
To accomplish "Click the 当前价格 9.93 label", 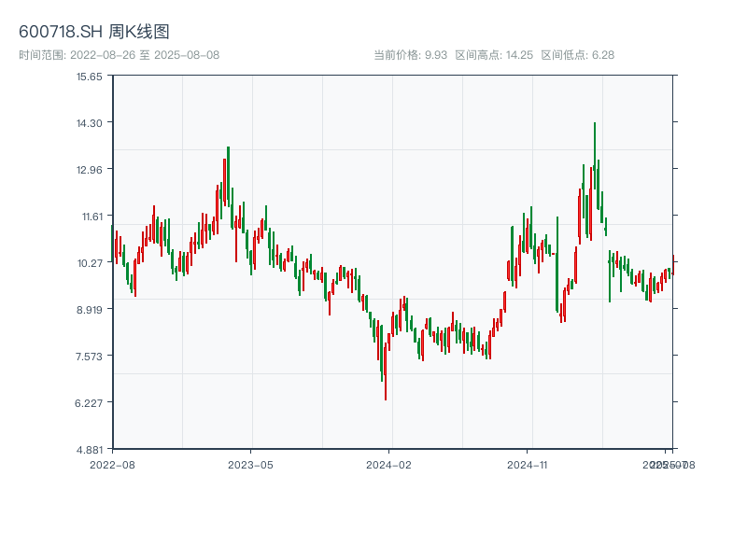I will click(x=410, y=55).
